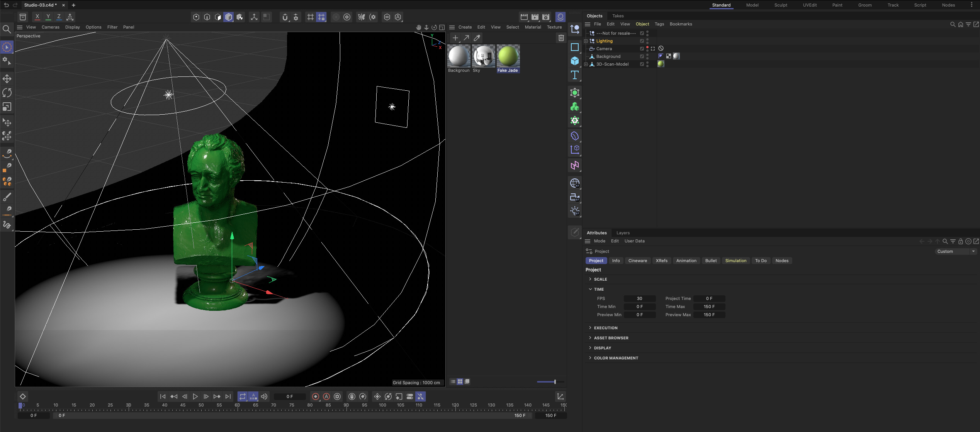This screenshot has height=432, width=980.
Task: Toggle X axis lock
Action: click(37, 17)
